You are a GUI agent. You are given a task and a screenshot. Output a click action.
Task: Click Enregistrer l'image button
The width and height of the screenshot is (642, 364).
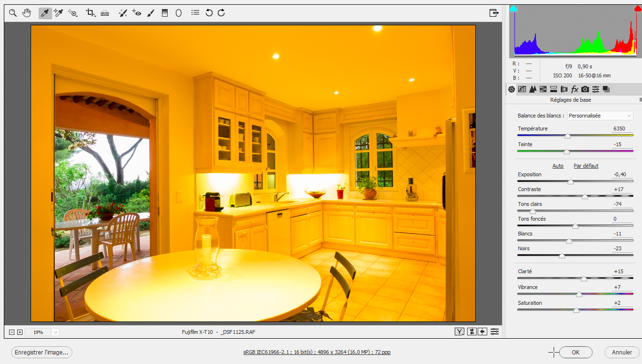(42, 353)
